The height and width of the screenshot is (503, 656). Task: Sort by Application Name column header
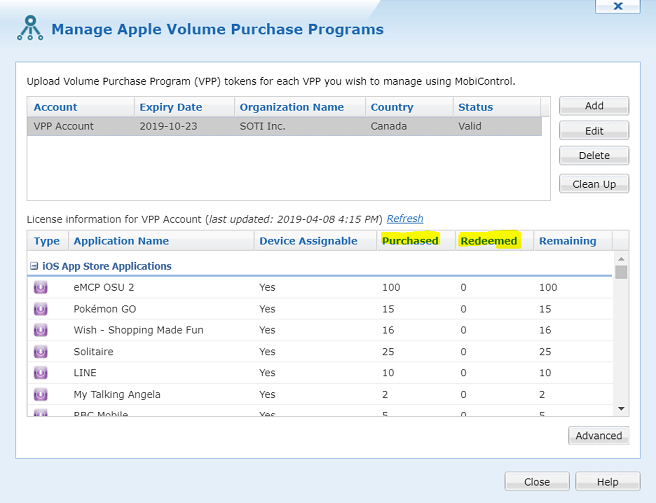pos(121,241)
